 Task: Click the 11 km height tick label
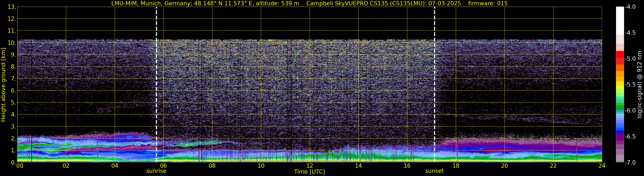[12, 31]
